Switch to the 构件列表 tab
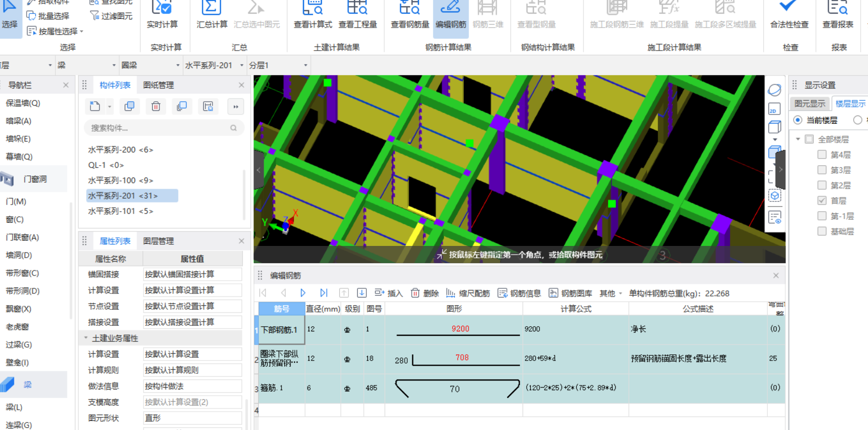This screenshot has height=430, width=868. (115, 85)
